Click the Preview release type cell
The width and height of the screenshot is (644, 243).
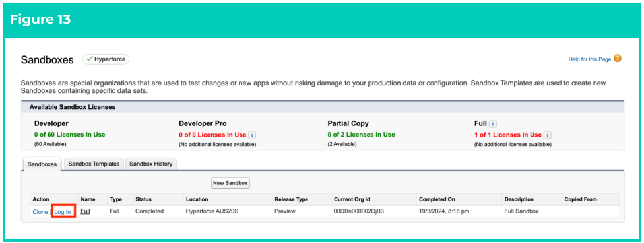click(284, 211)
